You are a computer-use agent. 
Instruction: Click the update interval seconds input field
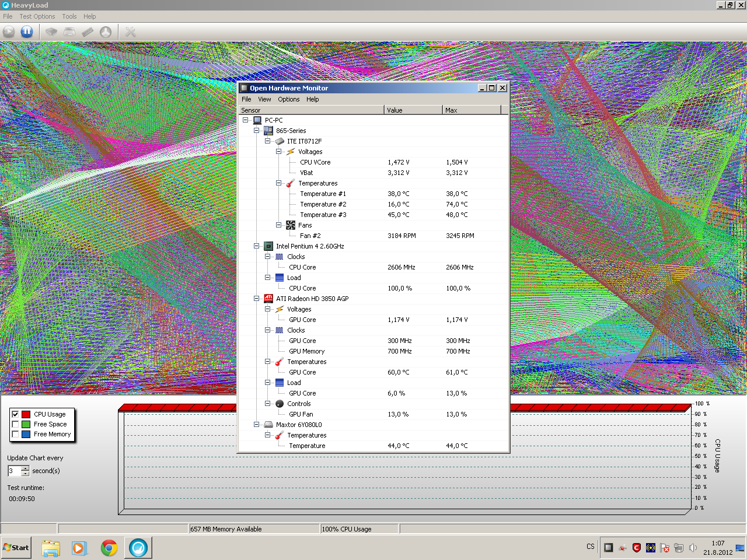click(15, 471)
